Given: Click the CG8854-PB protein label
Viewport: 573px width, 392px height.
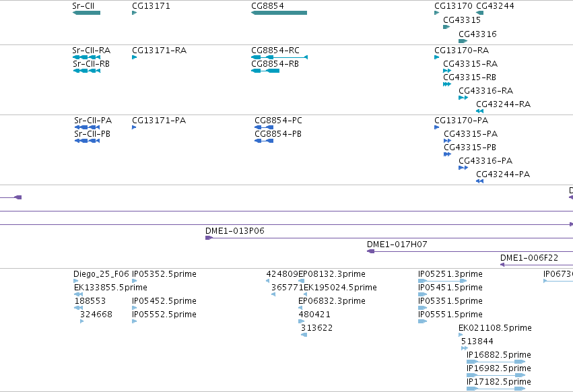Looking at the screenshot, I should pos(278,134).
